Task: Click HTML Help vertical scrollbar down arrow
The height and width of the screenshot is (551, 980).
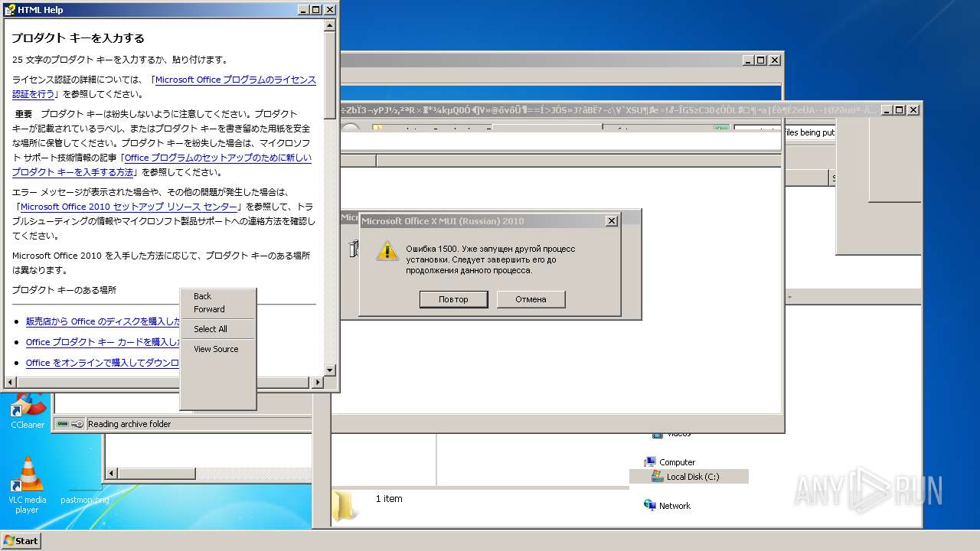Action: coord(330,370)
